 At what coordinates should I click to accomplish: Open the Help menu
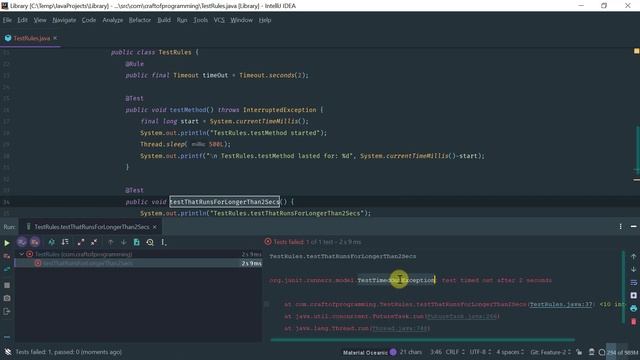(265, 20)
